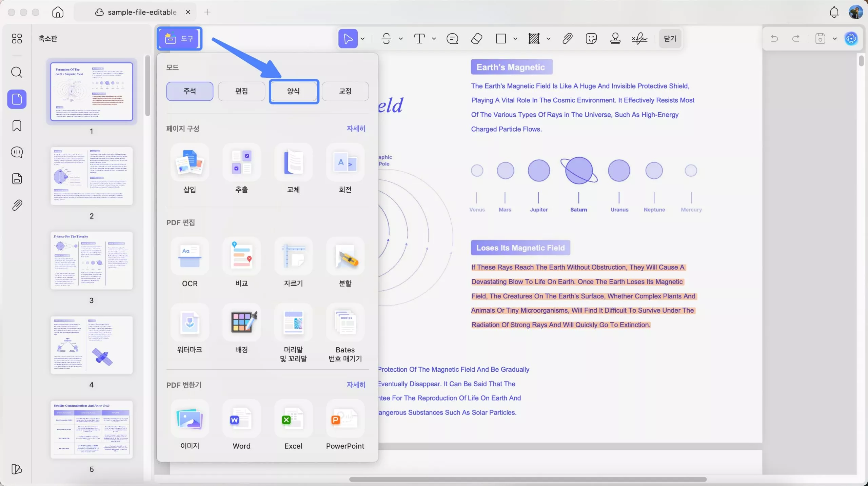Expand the rectangle shape dropdown arrow
The height and width of the screenshot is (486, 868).
tap(515, 39)
